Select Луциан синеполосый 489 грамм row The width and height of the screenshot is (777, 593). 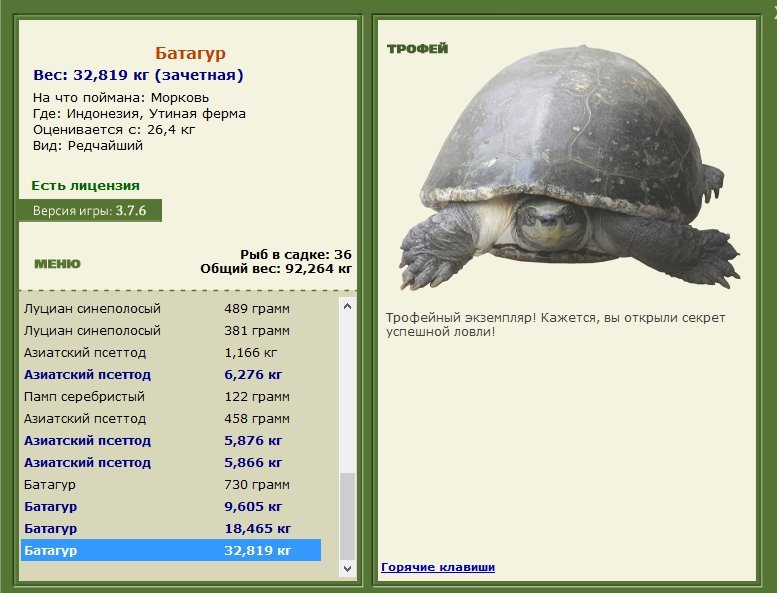coord(171,309)
